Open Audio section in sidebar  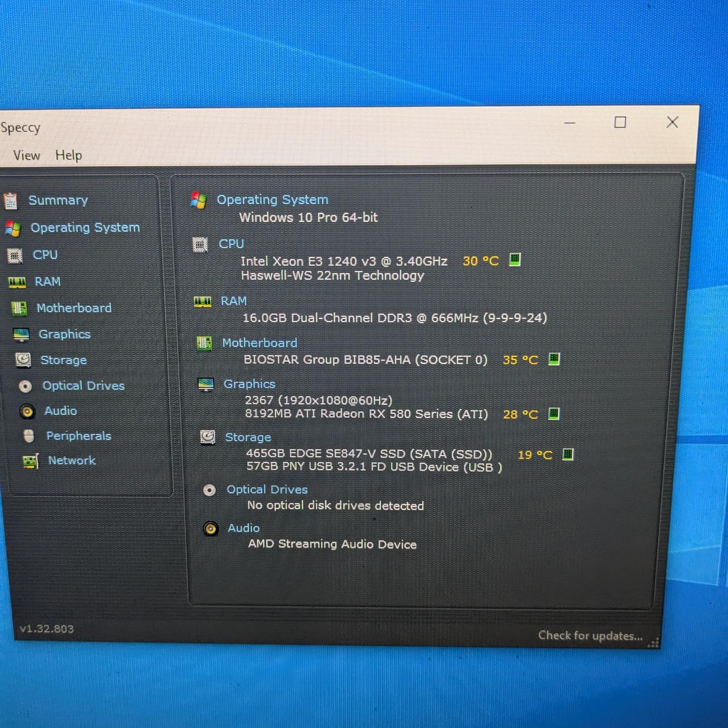[x=61, y=411]
